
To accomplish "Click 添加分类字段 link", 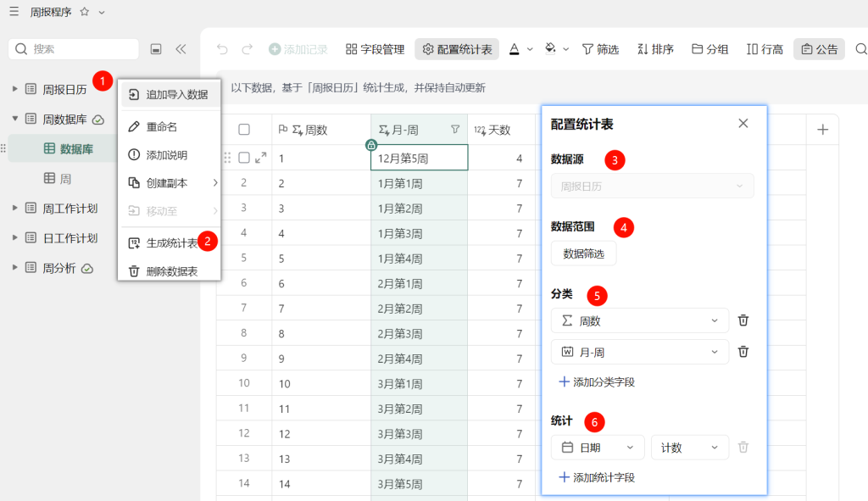I will coord(597,382).
